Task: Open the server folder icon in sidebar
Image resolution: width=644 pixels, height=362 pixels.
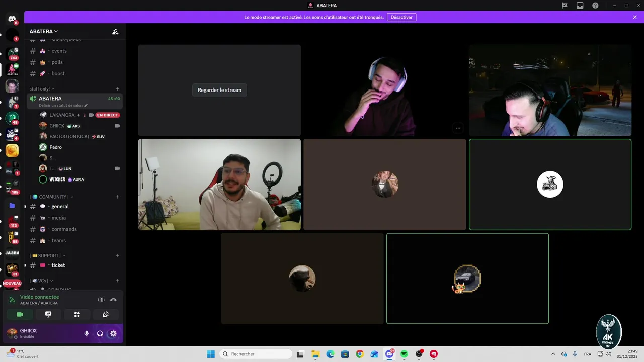Action: tap(12, 206)
